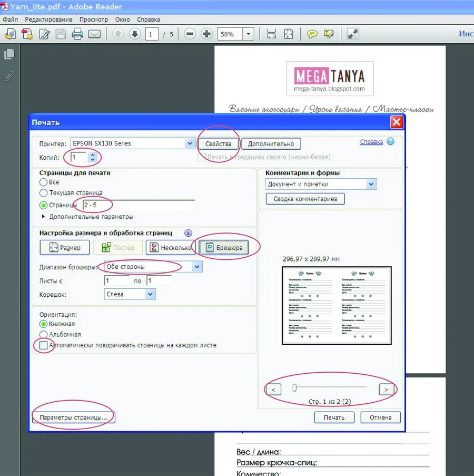Toggle auto-rotate pages on each sheet checkbox
This screenshot has width=474, height=476.
(43, 345)
